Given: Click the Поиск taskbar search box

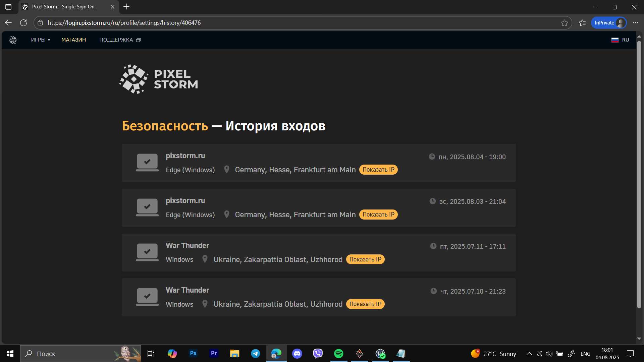Looking at the screenshot, I should [80, 354].
